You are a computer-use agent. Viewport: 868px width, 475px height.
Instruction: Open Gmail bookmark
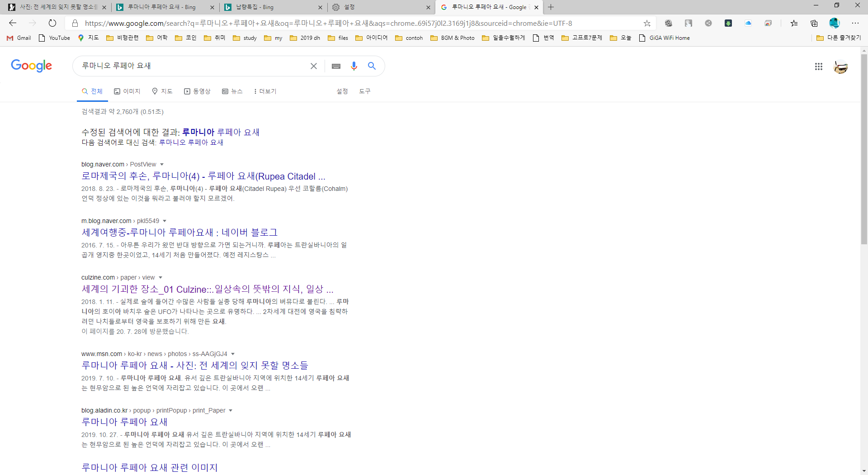19,38
